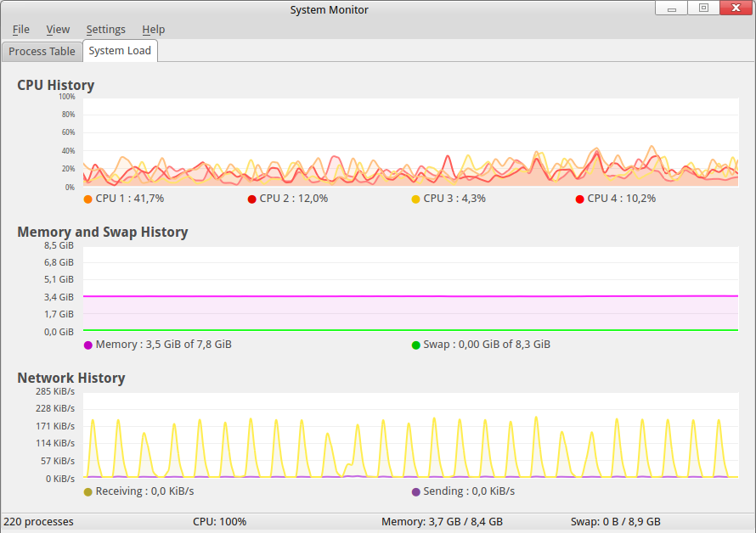Image resolution: width=756 pixels, height=533 pixels.
Task: Open the View menu
Action: (58, 30)
